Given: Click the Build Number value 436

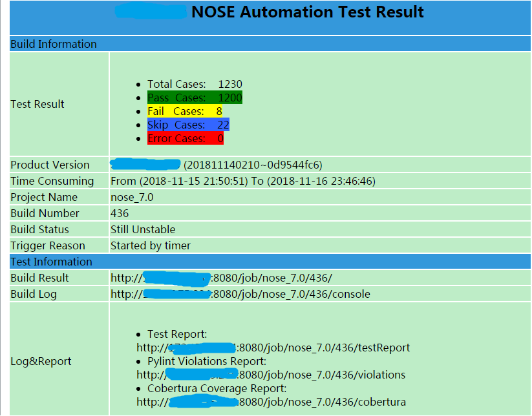Looking at the screenshot, I should coord(120,213).
